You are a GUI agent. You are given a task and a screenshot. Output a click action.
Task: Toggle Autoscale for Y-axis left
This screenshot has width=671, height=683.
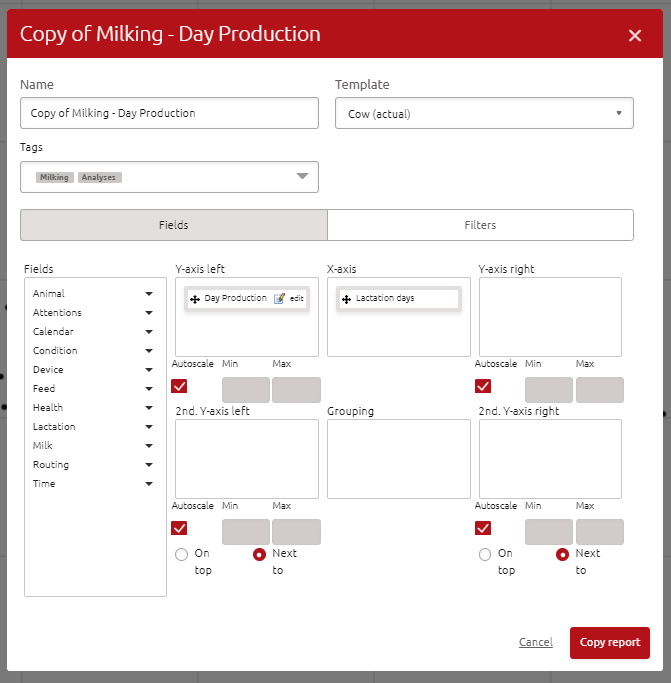click(179, 386)
